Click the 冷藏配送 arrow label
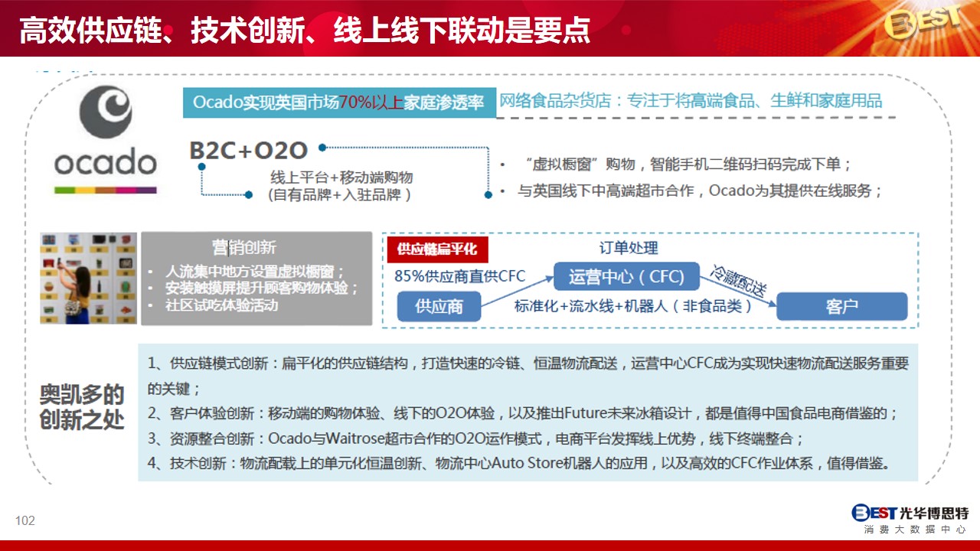The width and height of the screenshot is (980, 551). 738,281
